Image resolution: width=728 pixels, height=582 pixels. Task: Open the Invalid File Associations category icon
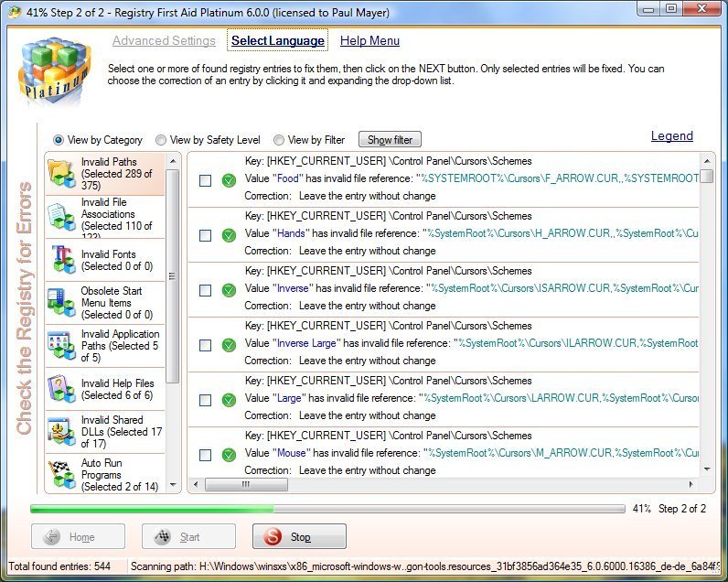[x=61, y=216]
